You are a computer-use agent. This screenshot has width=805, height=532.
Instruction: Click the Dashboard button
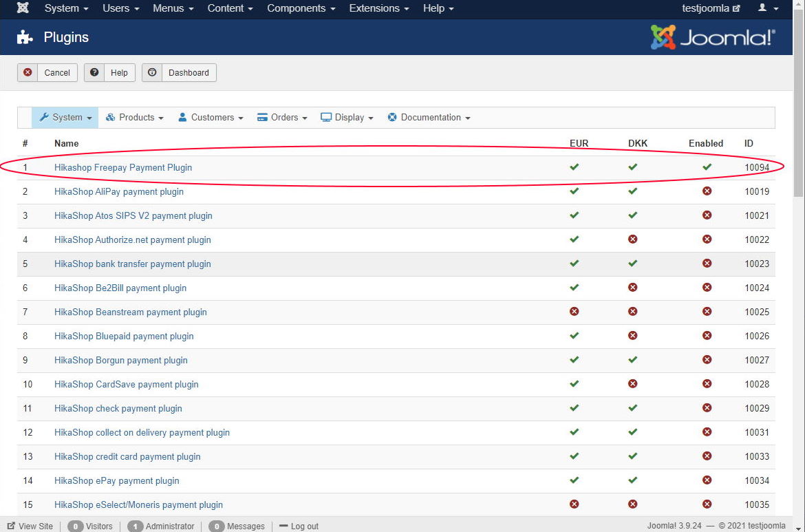click(x=179, y=72)
